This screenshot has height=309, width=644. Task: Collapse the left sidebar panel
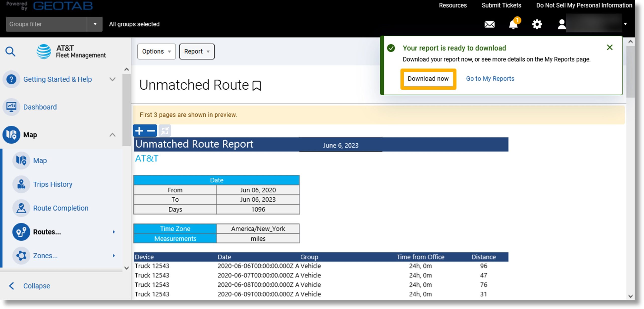pyautogui.click(x=36, y=286)
